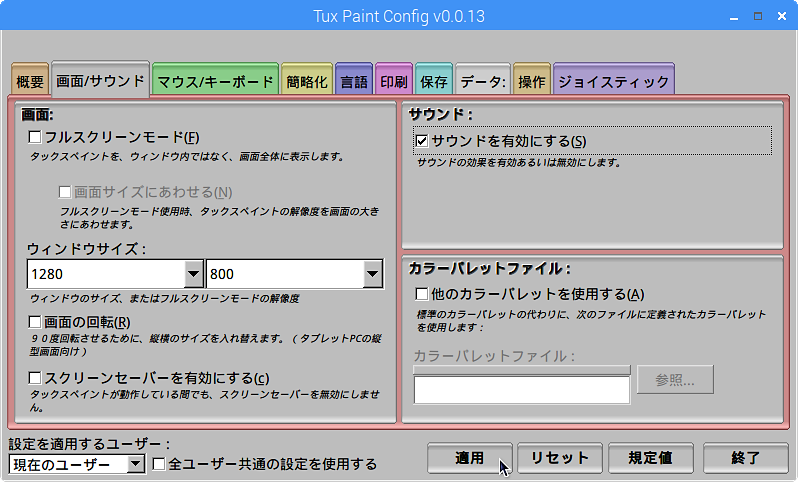
Task: Open the 簡略化 tab
Action: pos(307,80)
